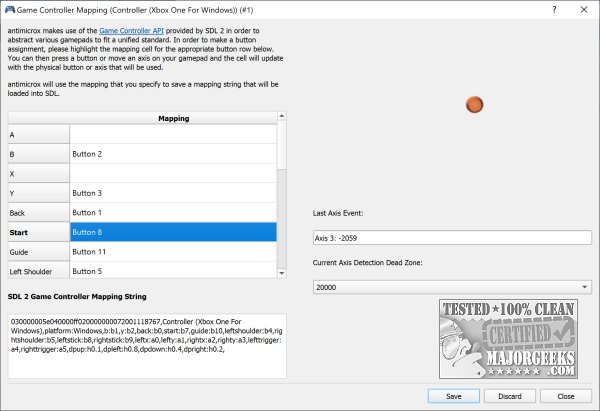
Task: Click the Discard button
Action: click(x=510, y=396)
